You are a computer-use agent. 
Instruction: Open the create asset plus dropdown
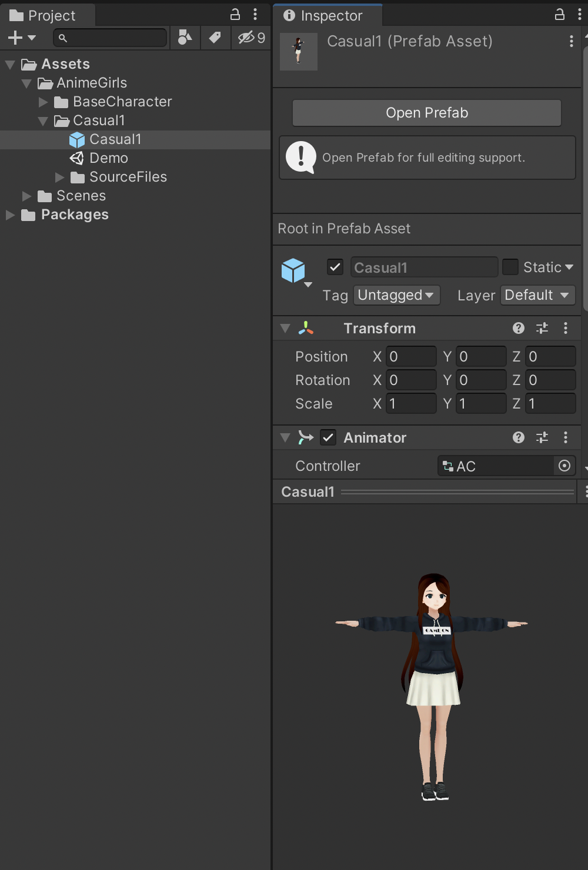tap(22, 38)
